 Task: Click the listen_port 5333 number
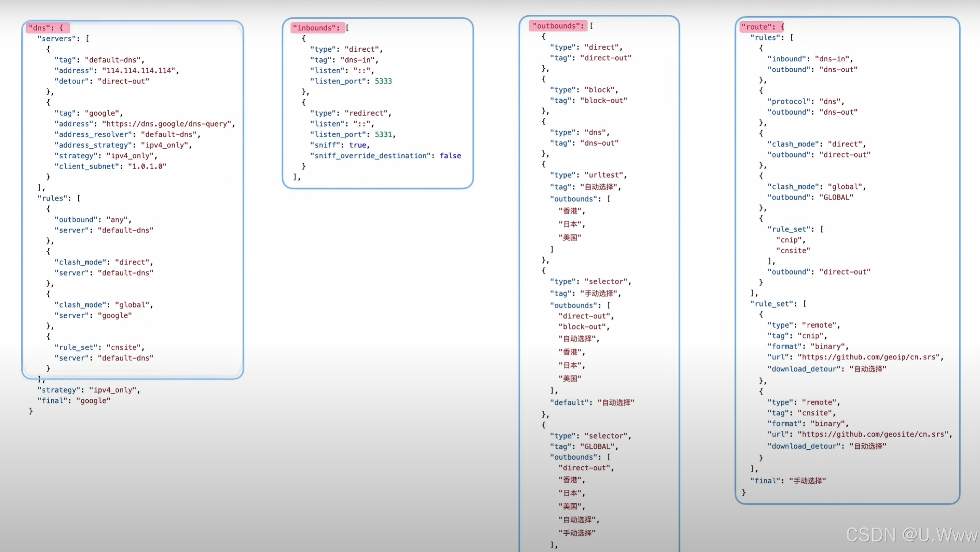click(383, 81)
